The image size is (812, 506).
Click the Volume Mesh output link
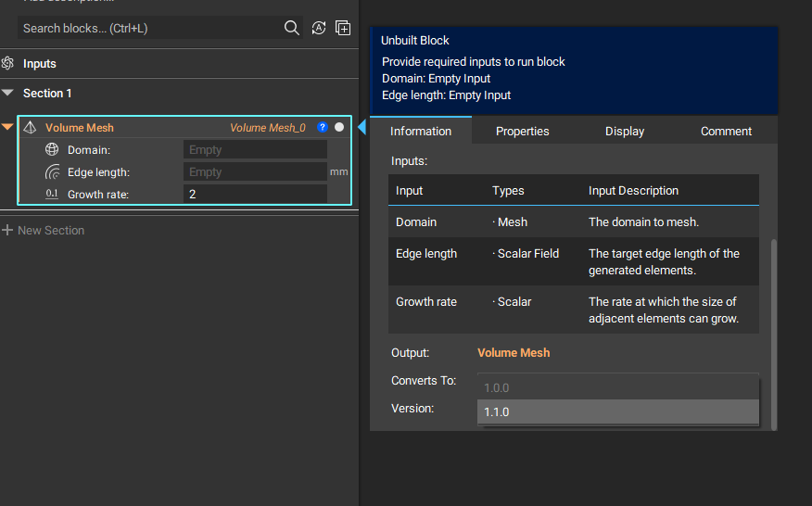[514, 353]
